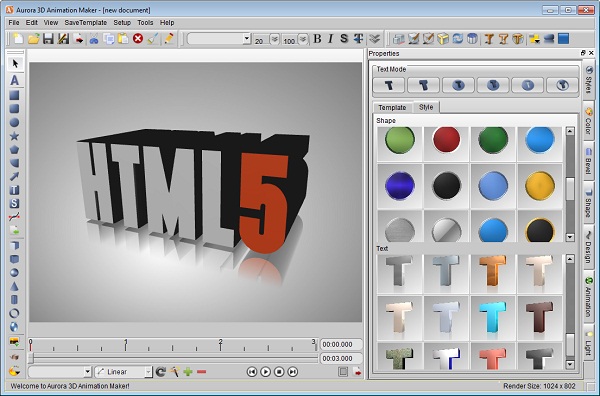
Task: Open the Bevel side tab
Action: [x=588, y=161]
